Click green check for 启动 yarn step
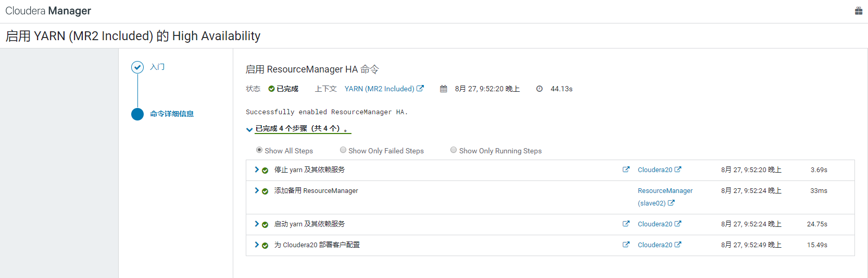 (x=265, y=225)
